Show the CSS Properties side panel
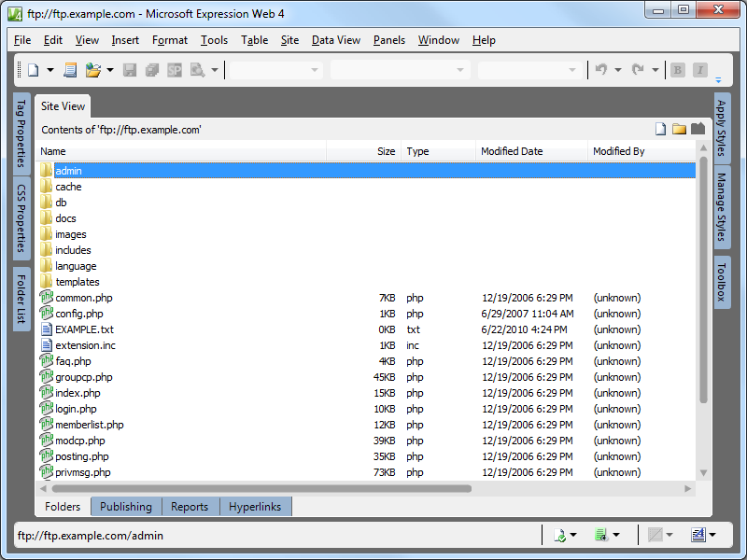This screenshot has height=560, width=747. (21, 218)
